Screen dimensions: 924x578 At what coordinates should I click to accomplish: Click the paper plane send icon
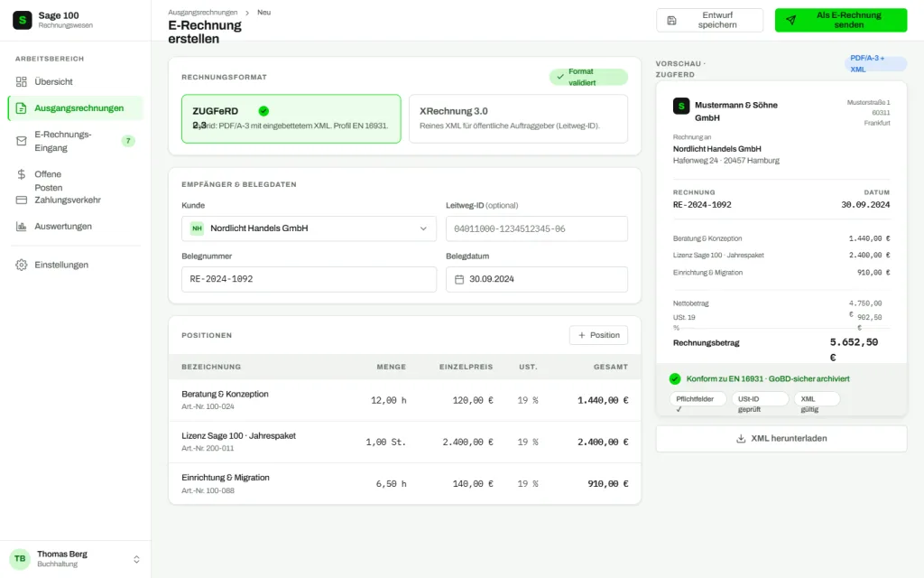[x=790, y=21]
